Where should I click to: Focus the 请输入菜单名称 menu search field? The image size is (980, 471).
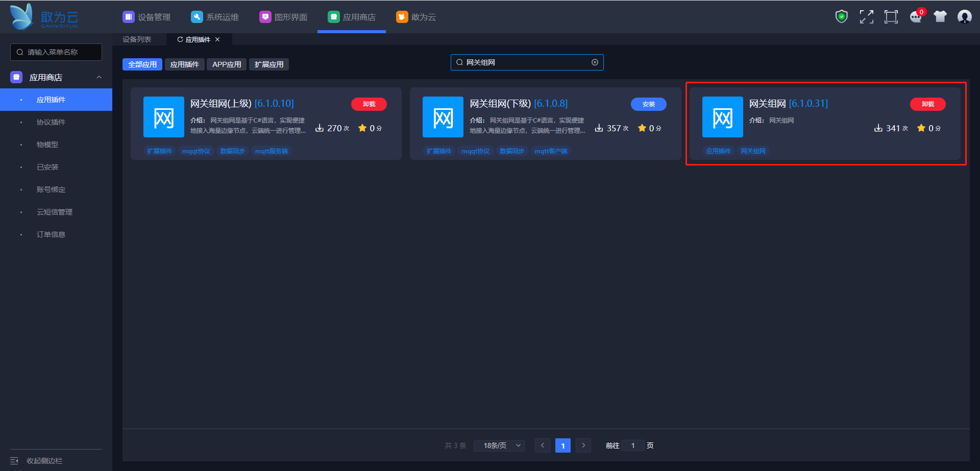click(56, 52)
